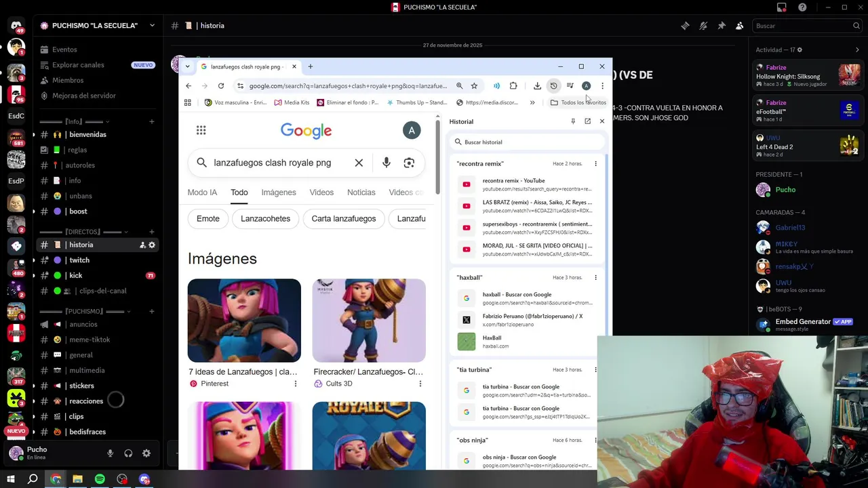Image resolution: width=868 pixels, height=488 pixels.
Task: Open Chrome three-dot menu
Action: pyautogui.click(x=602, y=86)
